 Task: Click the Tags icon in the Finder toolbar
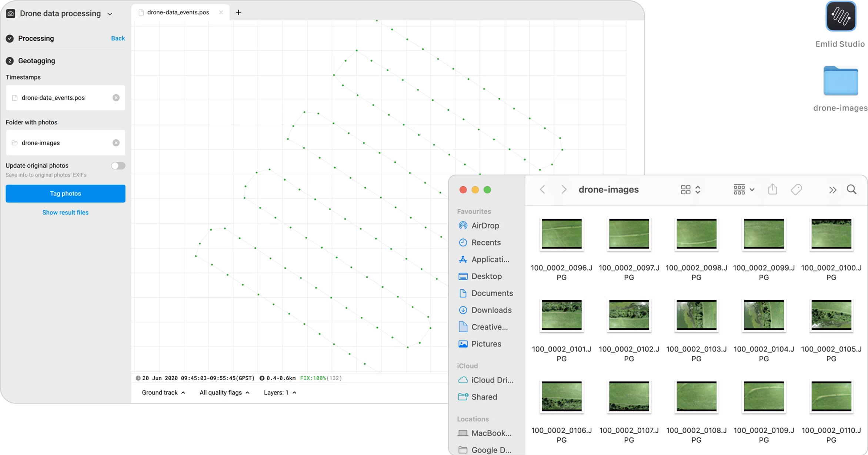(x=797, y=189)
